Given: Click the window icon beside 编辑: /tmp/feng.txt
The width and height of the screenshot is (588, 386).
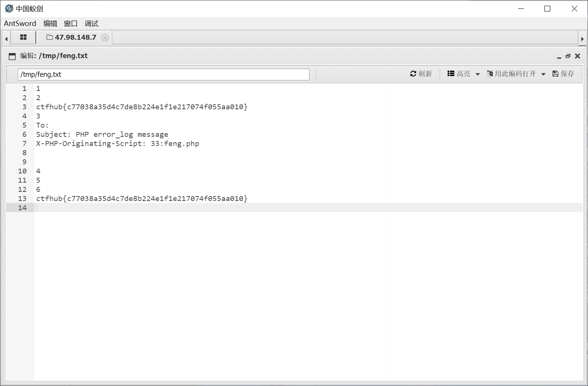Looking at the screenshot, I should [12, 56].
